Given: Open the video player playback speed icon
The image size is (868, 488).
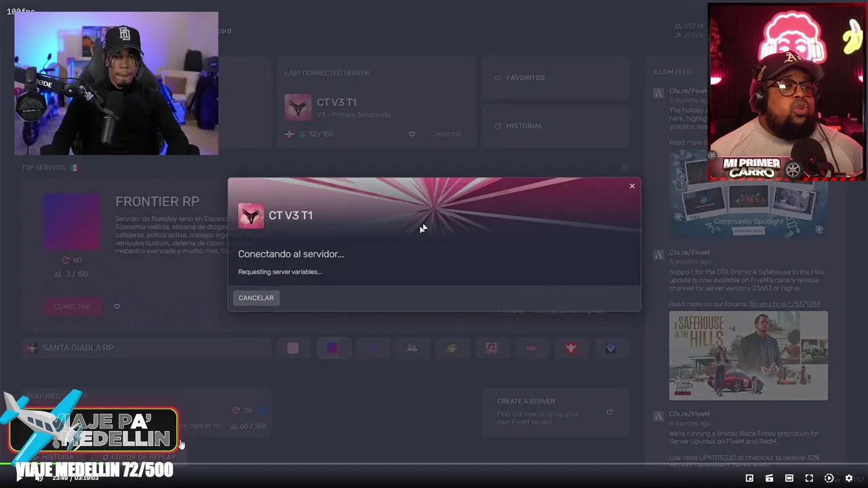Looking at the screenshot, I should 829,478.
